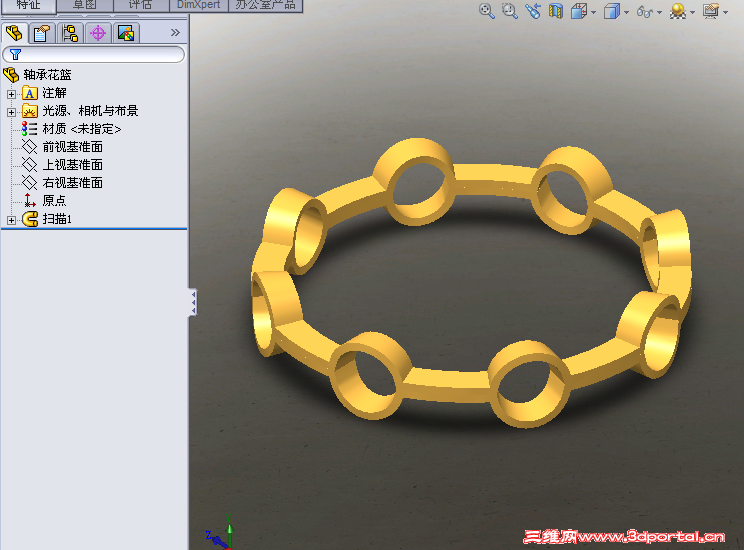Open the DimXpert command tab
The image size is (744, 550).
click(198, 5)
